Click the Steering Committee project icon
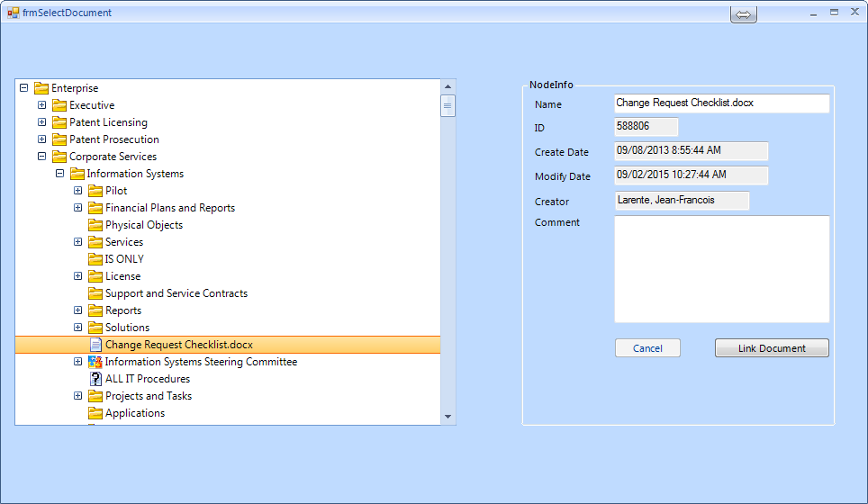Screen dimensions: 868x504 [x=95, y=362]
